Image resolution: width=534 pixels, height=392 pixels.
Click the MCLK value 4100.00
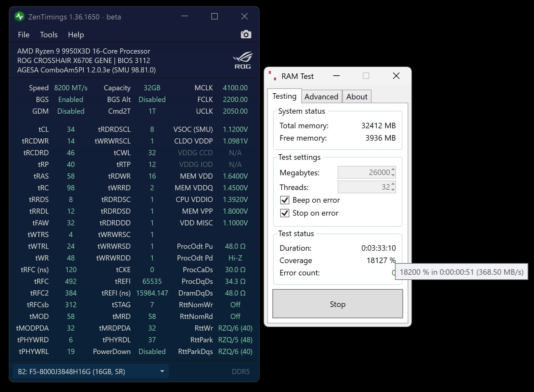coord(235,88)
